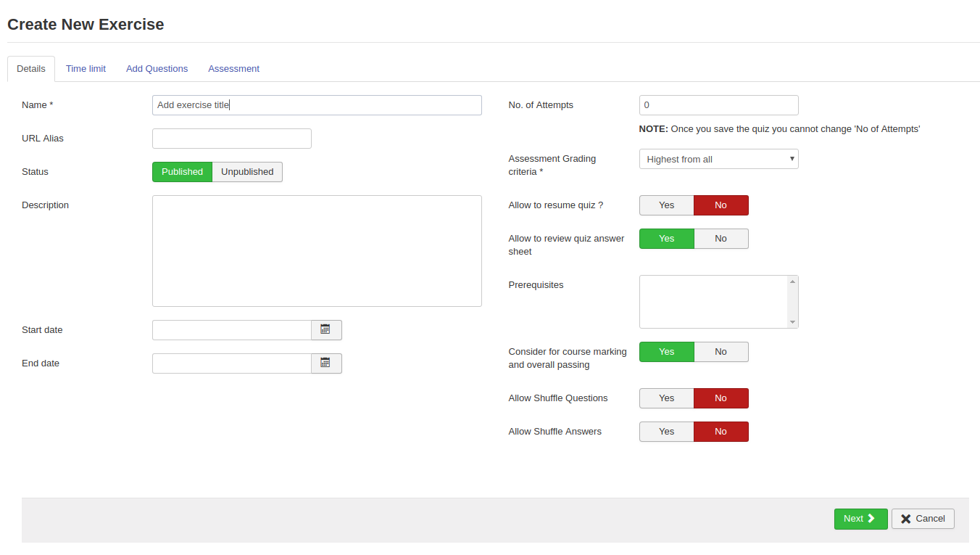The image size is (980, 555).
Task: Click the No. of Attempts field
Action: (718, 105)
